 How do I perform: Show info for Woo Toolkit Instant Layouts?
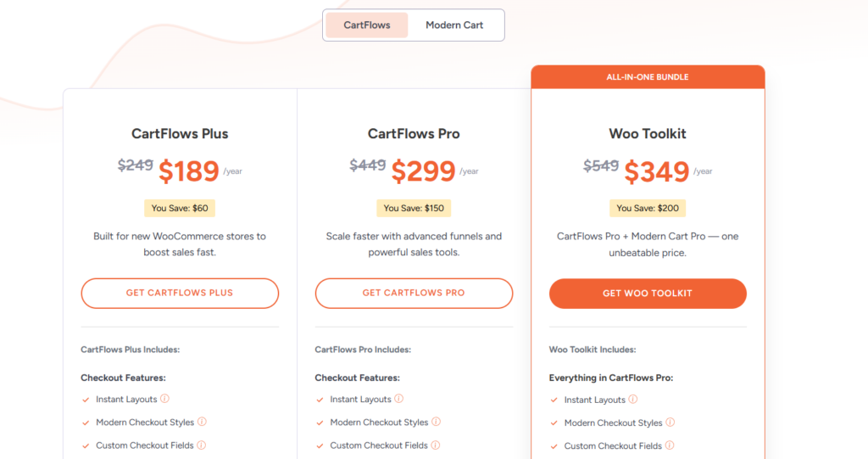coord(633,400)
